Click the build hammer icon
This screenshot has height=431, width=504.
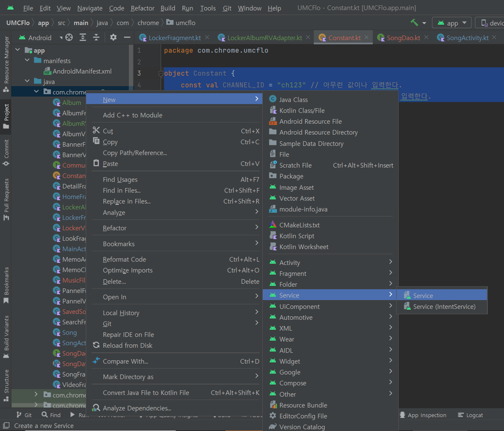coord(414,22)
